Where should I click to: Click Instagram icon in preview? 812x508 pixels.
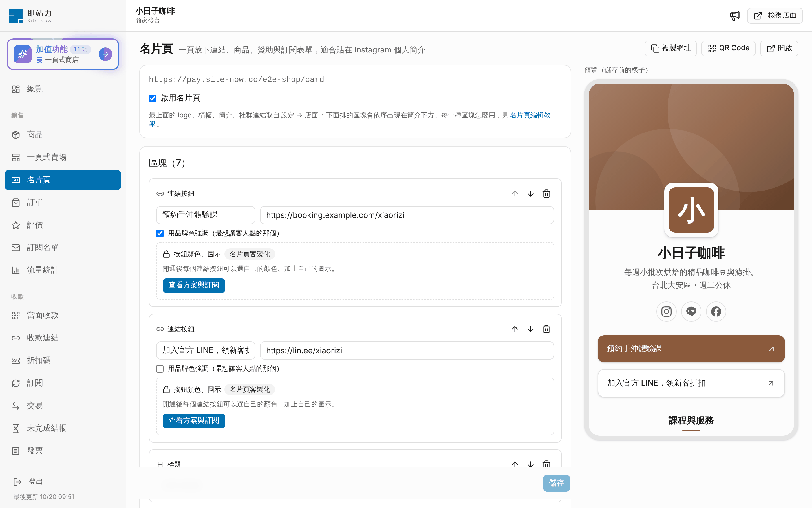667,312
